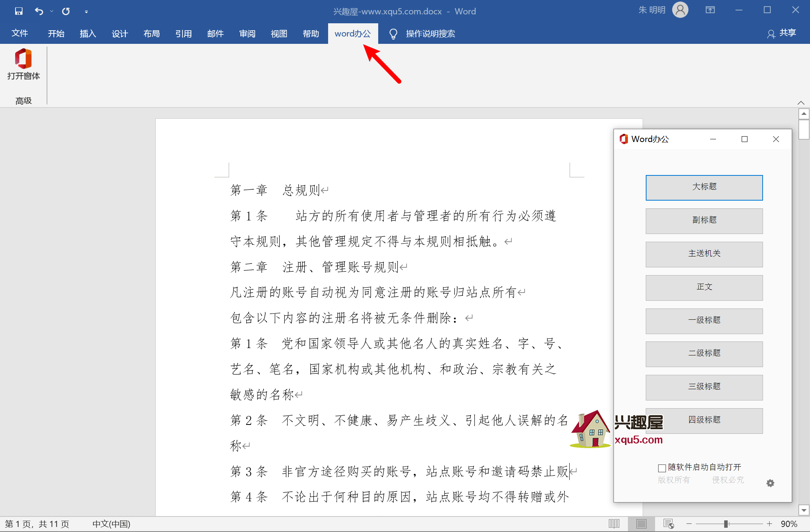Screen dimensions: 810x532
Task: Collapse the ribbon with the chevron
Action: (x=801, y=102)
